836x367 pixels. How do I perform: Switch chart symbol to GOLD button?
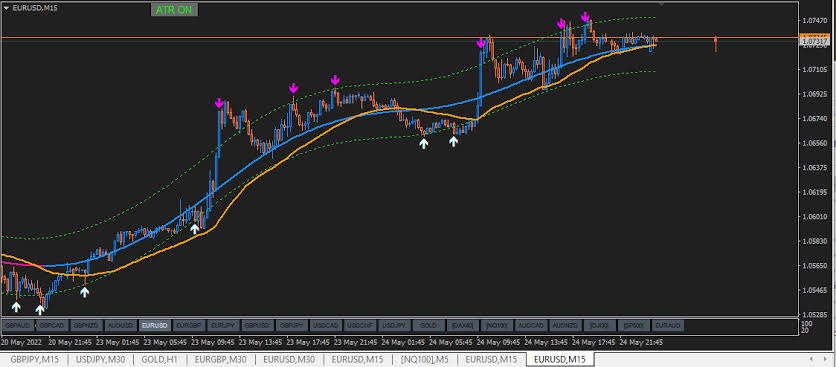point(428,325)
